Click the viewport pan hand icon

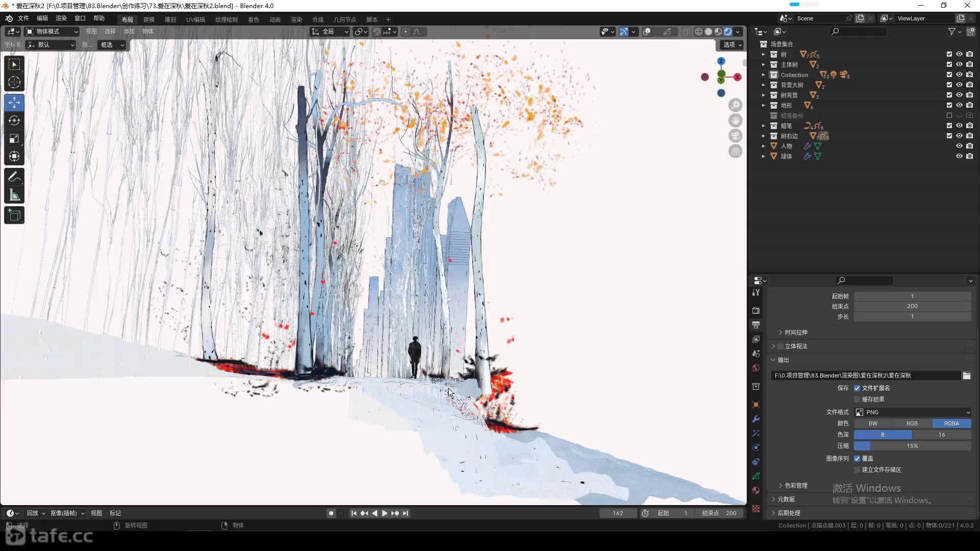coord(736,120)
